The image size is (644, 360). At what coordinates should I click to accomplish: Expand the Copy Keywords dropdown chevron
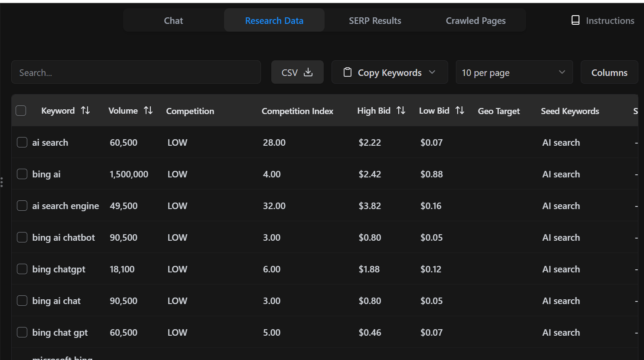pyautogui.click(x=432, y=72)
